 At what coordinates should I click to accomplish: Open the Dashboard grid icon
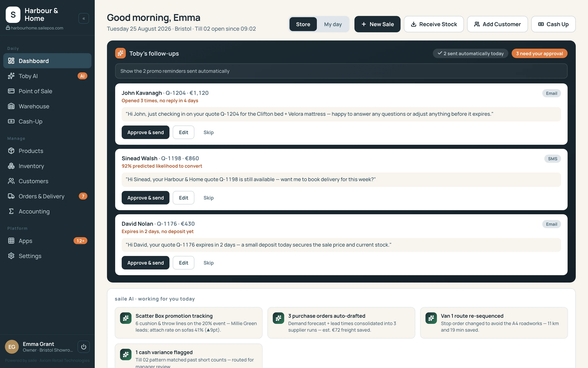[11, 61]
